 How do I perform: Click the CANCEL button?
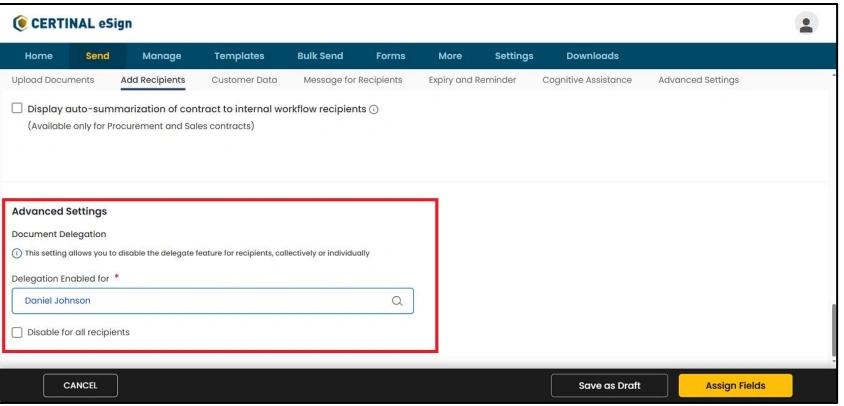[80, 386]
